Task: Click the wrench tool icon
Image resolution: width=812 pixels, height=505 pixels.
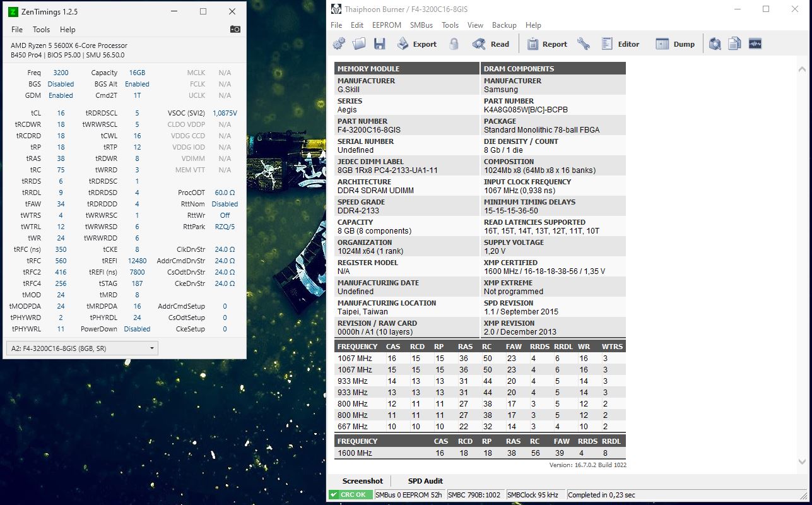Action: [584, 44]
